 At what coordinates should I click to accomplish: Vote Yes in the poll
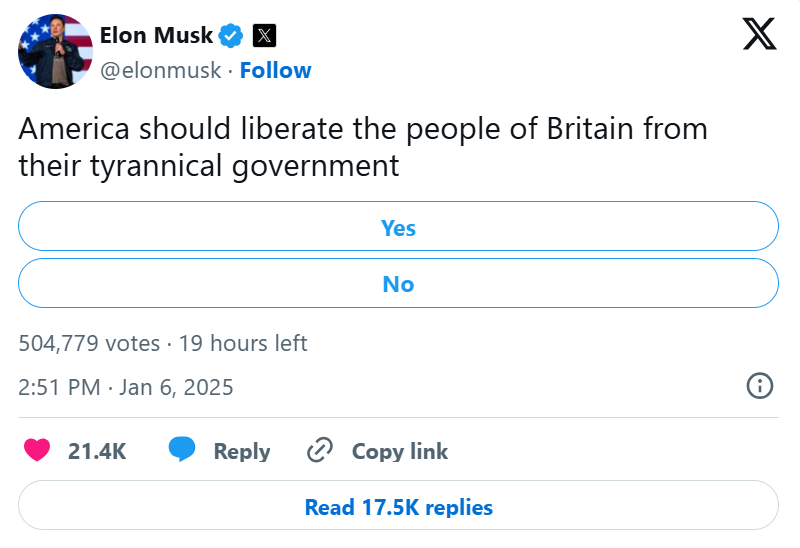coord(398,228)
